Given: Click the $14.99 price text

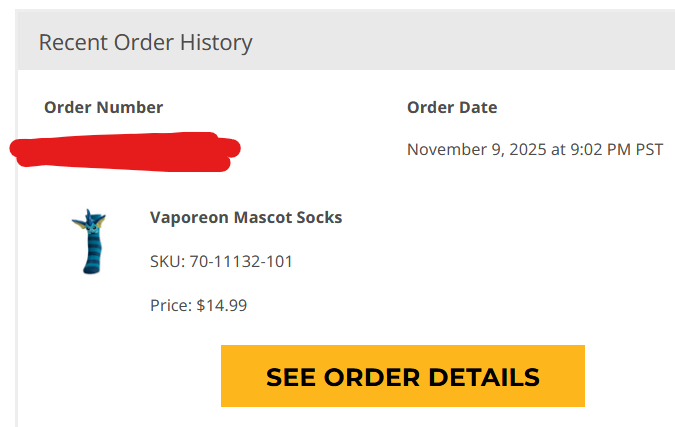Looking at the screenshot, I should pyautogui.click(x=198, y=305).
